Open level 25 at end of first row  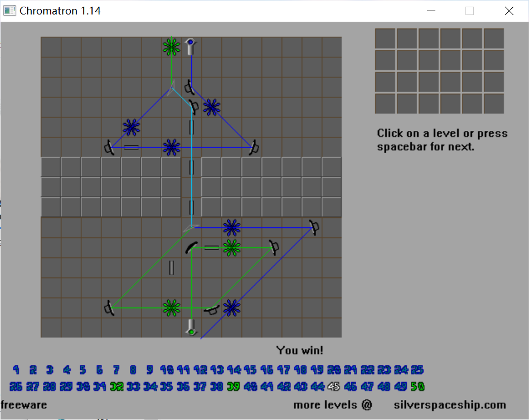point(417,369)
